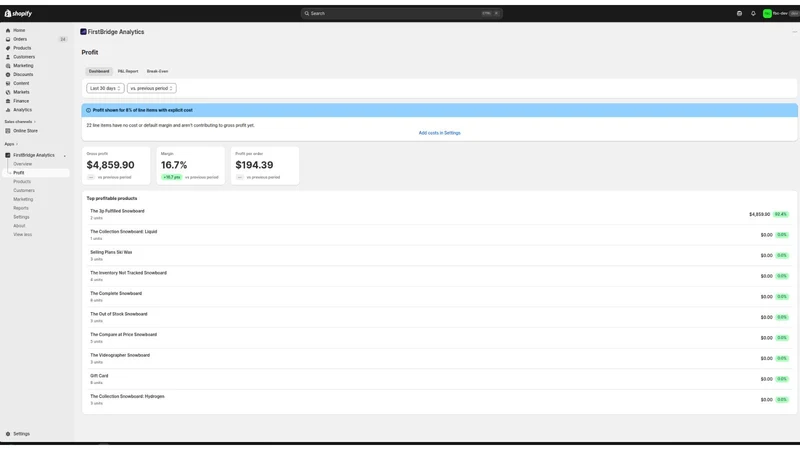Open the app's Reports subpage
The image size is (800, 450).
point(21,208)
